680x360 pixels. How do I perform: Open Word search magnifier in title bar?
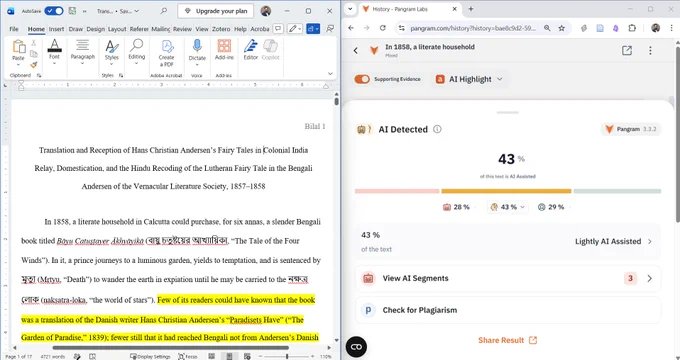pyautogui.click(x=163, y=11)
